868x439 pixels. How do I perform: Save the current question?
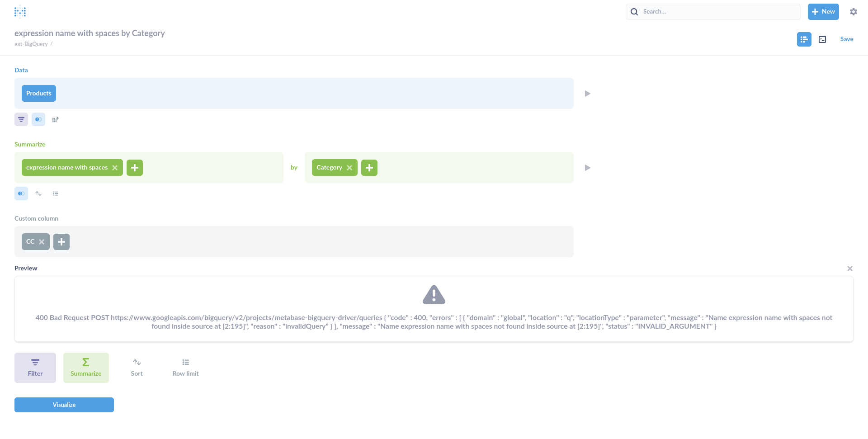point(846,39)
